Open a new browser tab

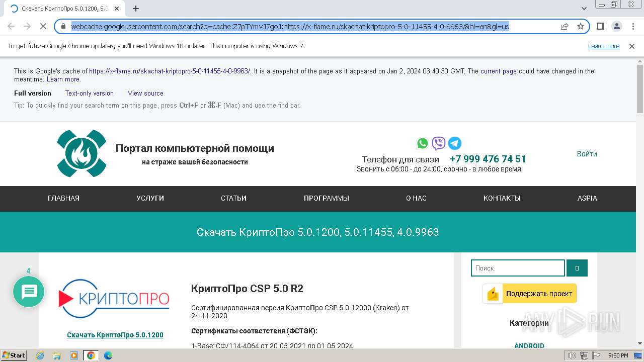[136, 9]
